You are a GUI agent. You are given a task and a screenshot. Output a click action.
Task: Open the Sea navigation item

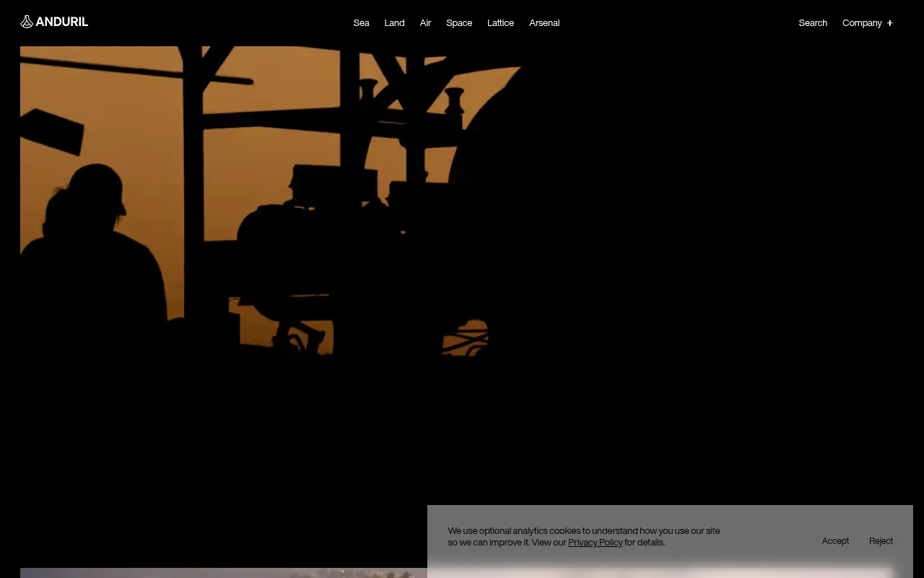point(361,23)
